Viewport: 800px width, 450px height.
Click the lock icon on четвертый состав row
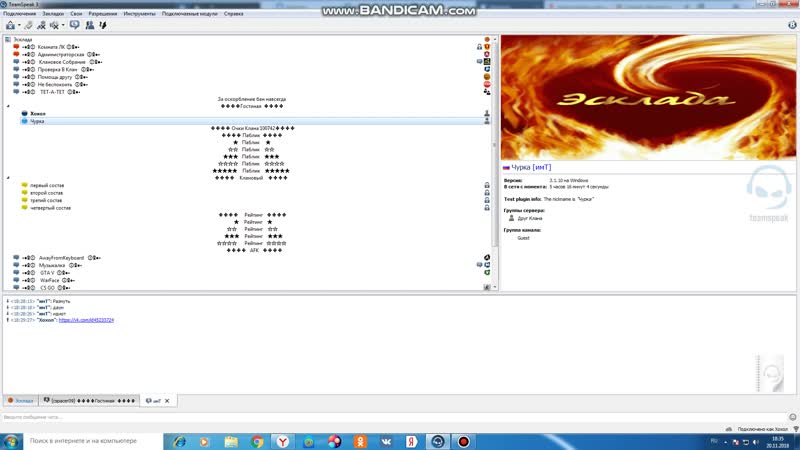pos(487,208)
